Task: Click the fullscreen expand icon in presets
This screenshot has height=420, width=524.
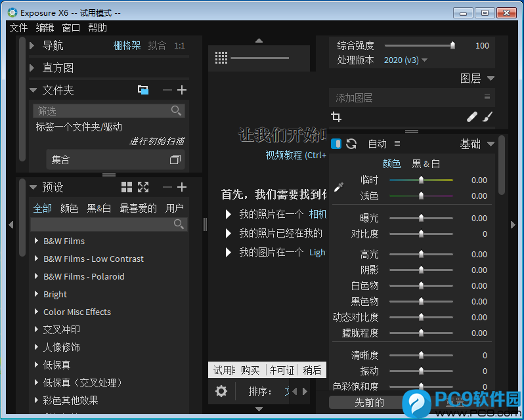Action: 143,187
